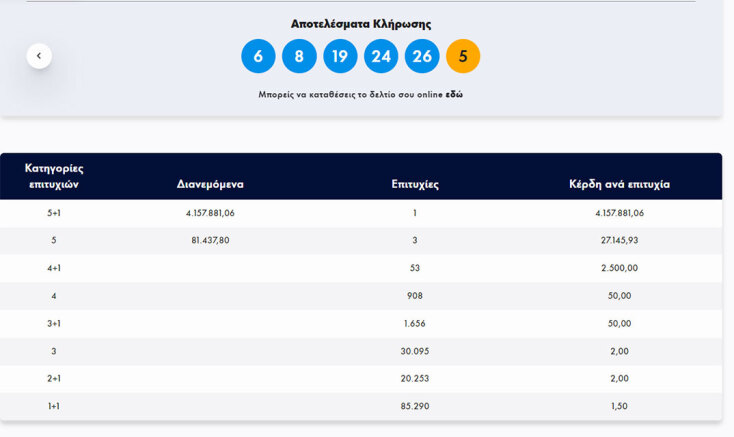734x437 pixels.
Task: Click the 2.500,00 winnings value
Action: (619, 268)
